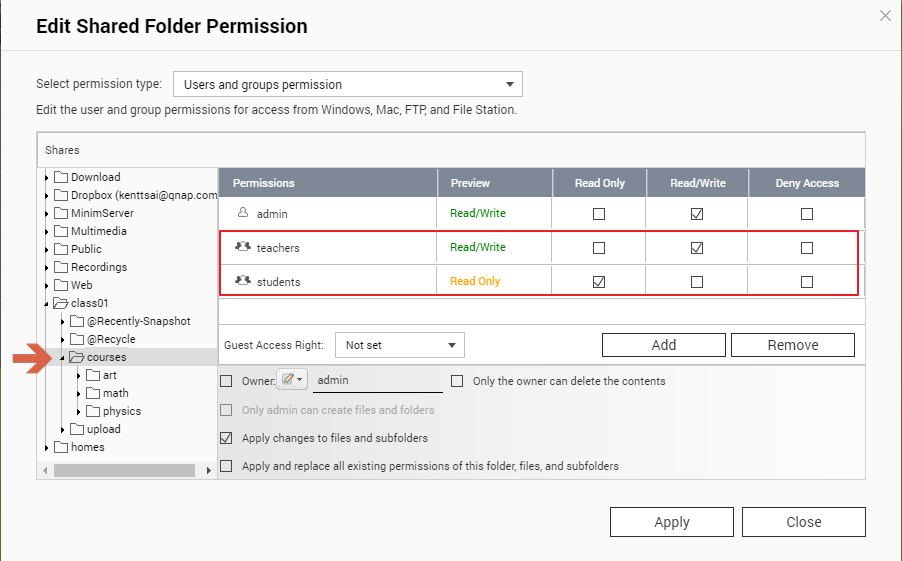
Task: Select the Public share in tree
Action: 86,249
